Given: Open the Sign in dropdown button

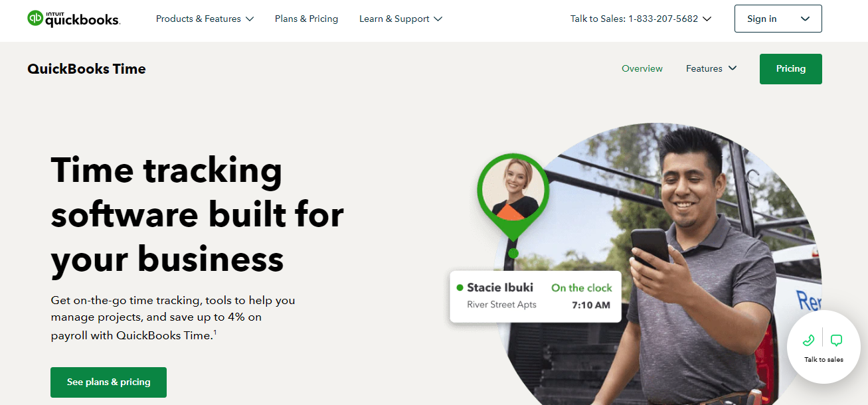Looking at the screenshot, I should pos(778,19).
